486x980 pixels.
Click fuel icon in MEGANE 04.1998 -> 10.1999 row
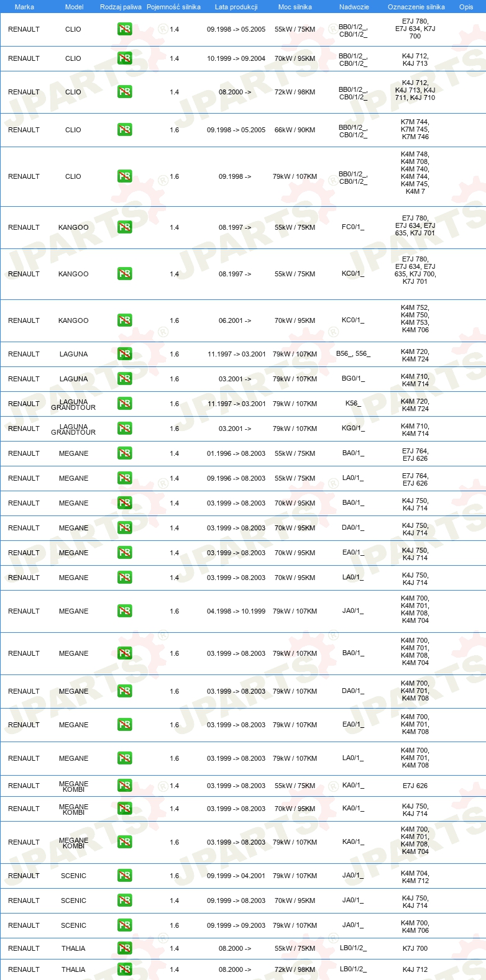tap(125, 611)
